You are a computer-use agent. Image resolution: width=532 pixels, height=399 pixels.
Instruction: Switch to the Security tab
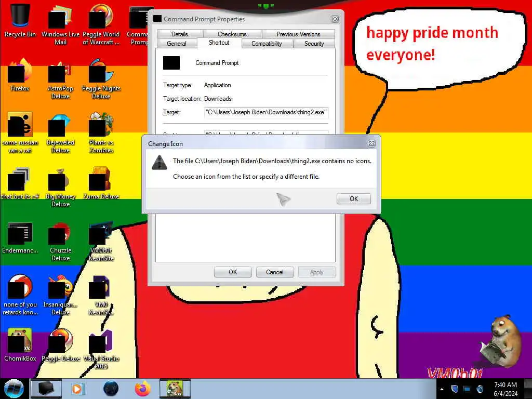click(x=314, y=44)
